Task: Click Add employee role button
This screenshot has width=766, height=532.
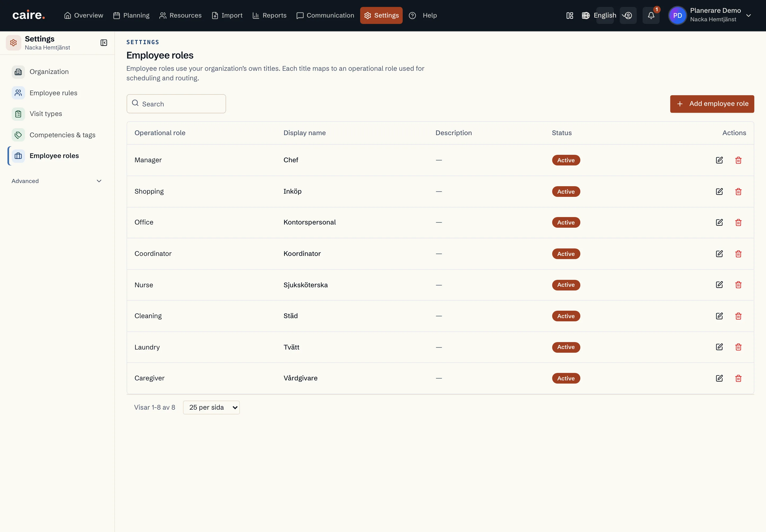Action: coord(712,104)
